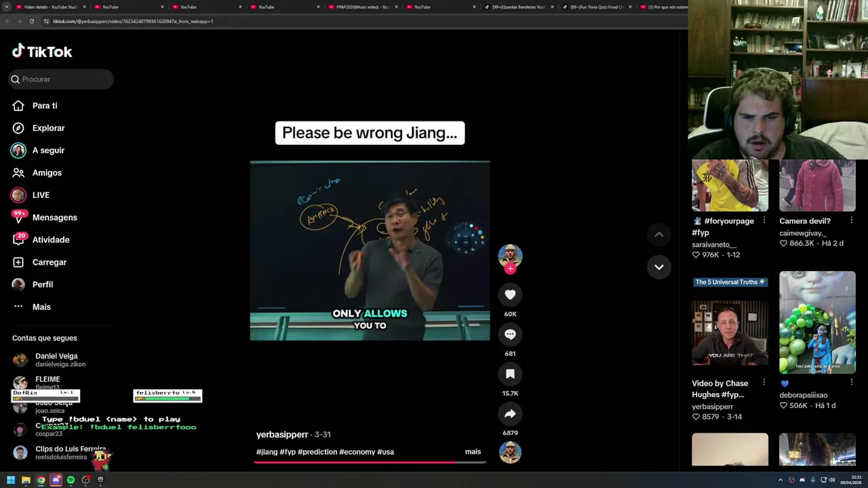868x488 pixels.
Task: Open options for deborapaiiixao video
Action: coord(852,383)
